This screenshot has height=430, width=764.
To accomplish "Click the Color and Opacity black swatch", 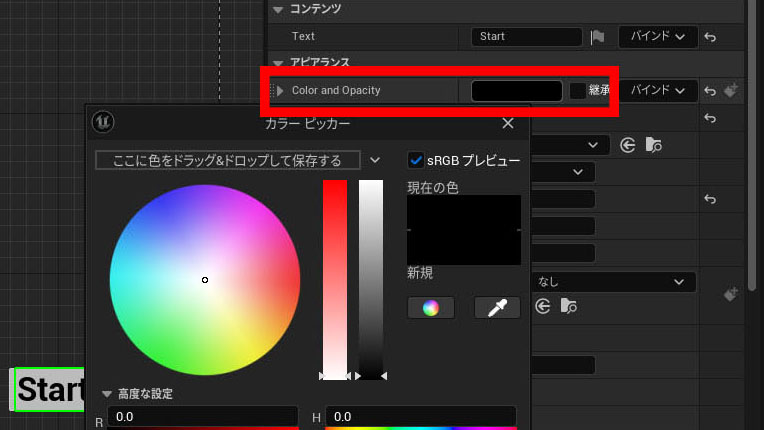I will (x=517, y=91).
